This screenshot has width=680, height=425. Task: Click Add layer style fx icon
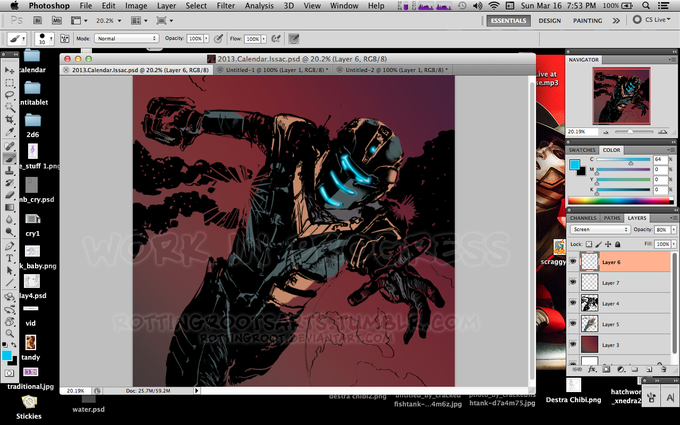point(592,369)
